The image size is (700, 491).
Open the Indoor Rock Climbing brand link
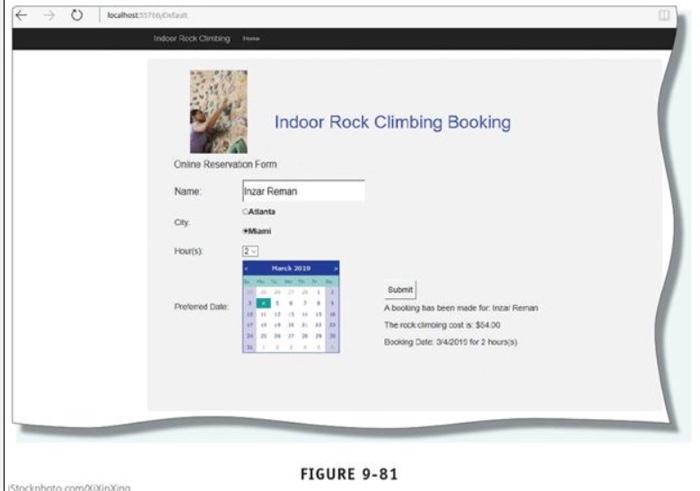192,38
